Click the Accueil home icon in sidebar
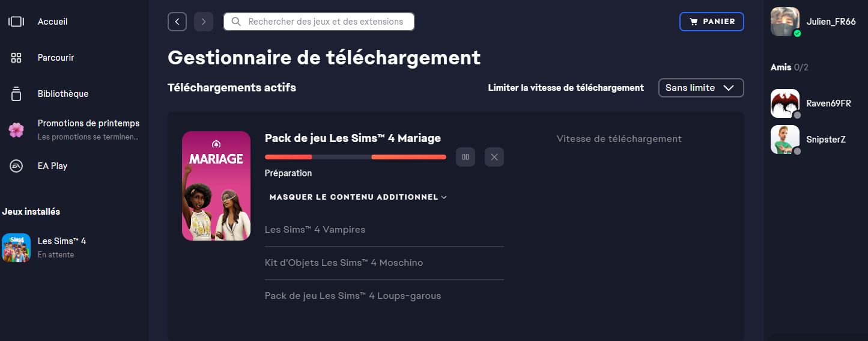This screenshot has height=341, width=868. tap(16, 22)
